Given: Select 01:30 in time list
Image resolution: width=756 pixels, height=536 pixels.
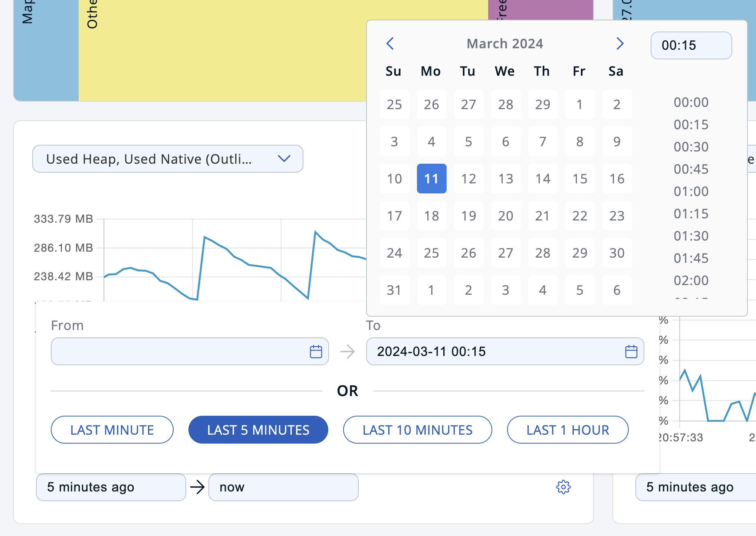Looking at the screenshot, I should [691, 236].
